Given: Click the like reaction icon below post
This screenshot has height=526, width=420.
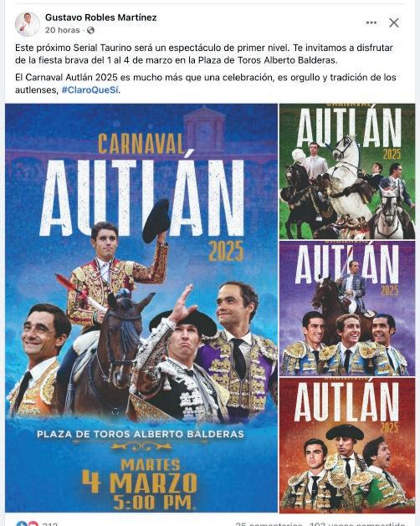Looking at the screenshot, I should coord(22,523).
